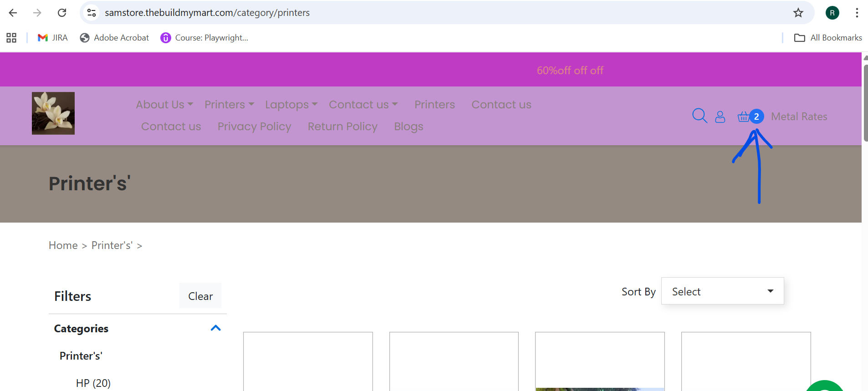Viewport: 868px width, 391px height.
Task: Open the Chrome three-dot menu
Action: tap(857, 13)
